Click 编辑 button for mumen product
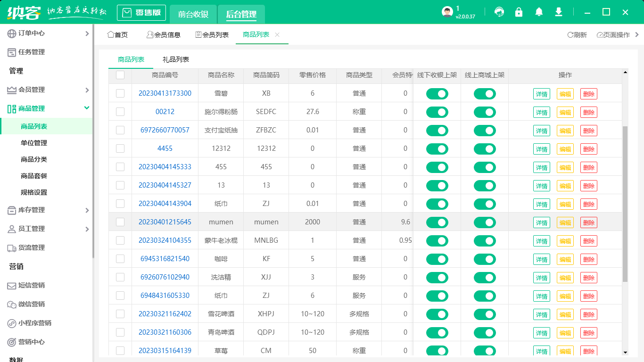This screenshot has height=362, width=644. (565, 222)
